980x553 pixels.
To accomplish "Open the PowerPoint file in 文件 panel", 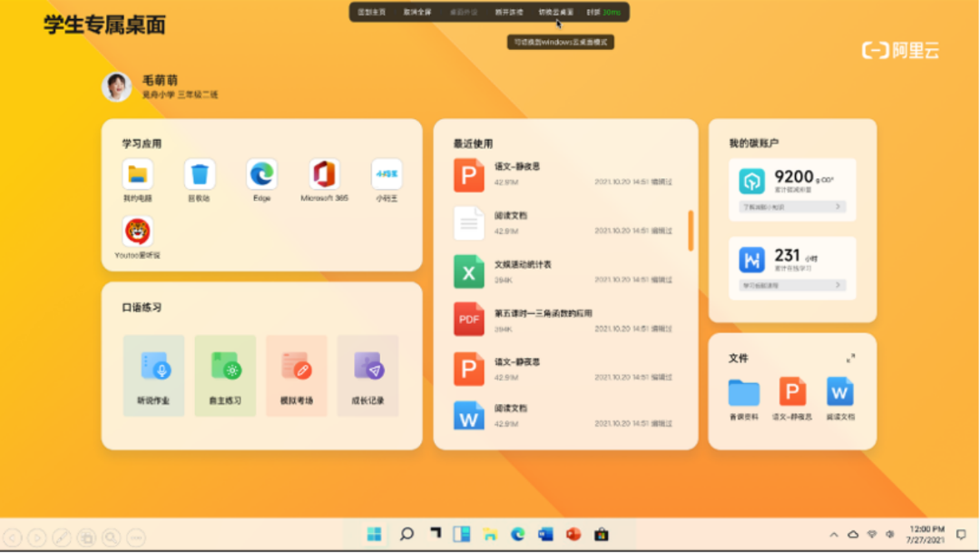I will [792, 392].
